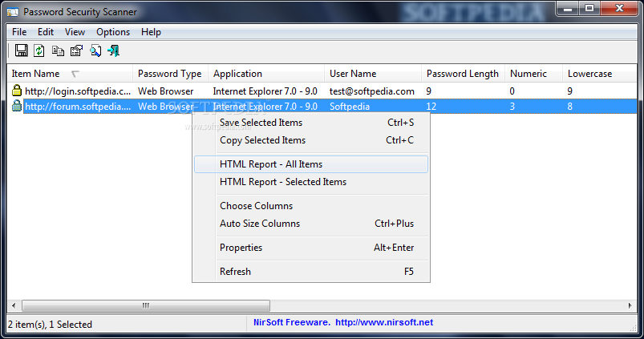Sort by the Application column header
This screenshot has height=339, width=644.
pyautogui.click(x=266, y=74)
